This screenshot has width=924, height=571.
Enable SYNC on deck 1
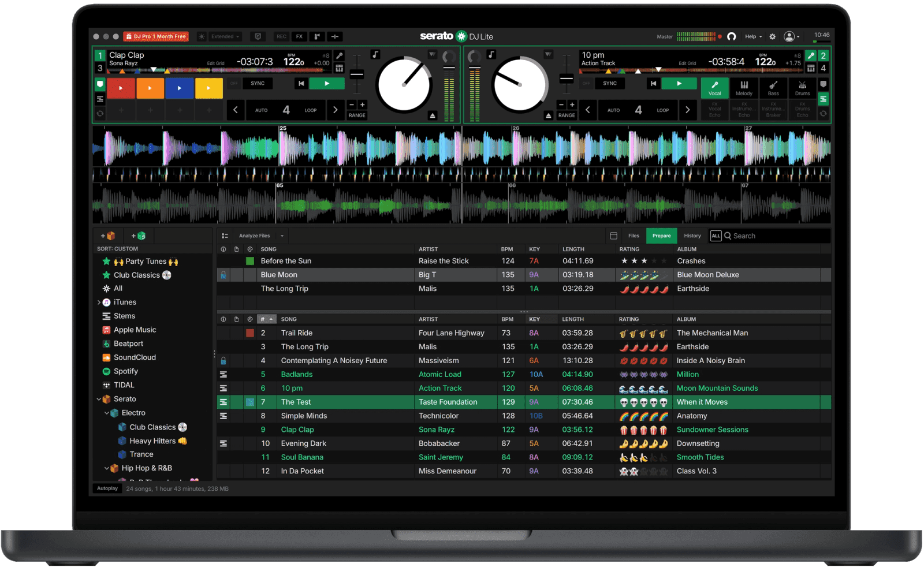[x=258, y=83]
